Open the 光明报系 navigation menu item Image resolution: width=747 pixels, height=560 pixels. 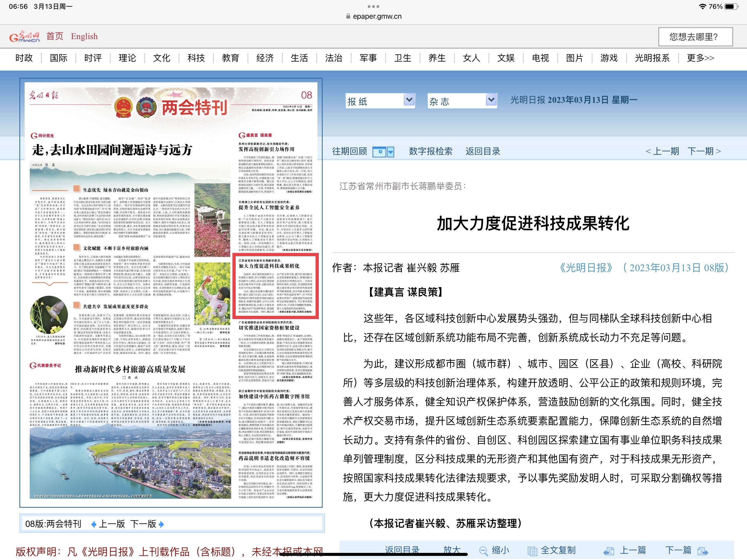pos(652,58)
